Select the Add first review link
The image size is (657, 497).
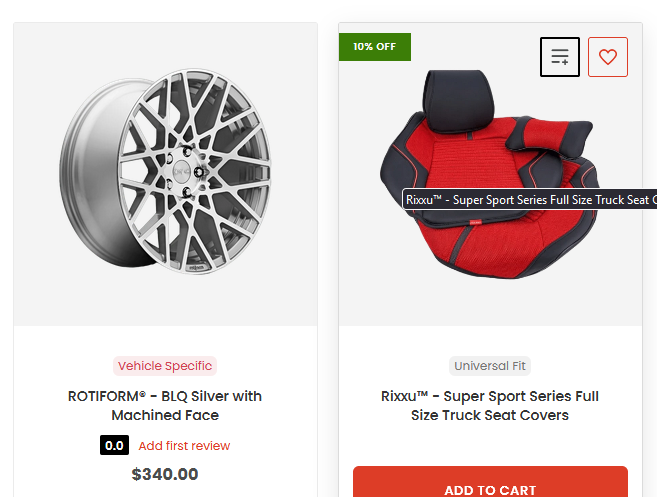point(184,446)
